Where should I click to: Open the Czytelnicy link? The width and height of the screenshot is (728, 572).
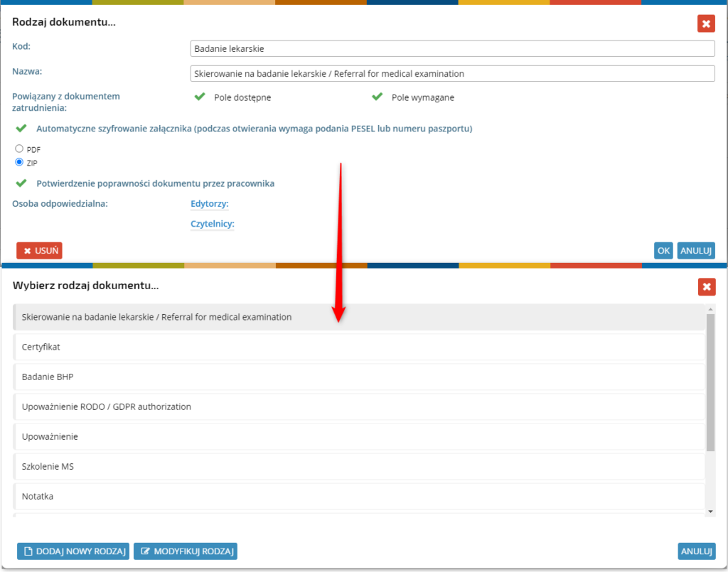coord(212,224)
